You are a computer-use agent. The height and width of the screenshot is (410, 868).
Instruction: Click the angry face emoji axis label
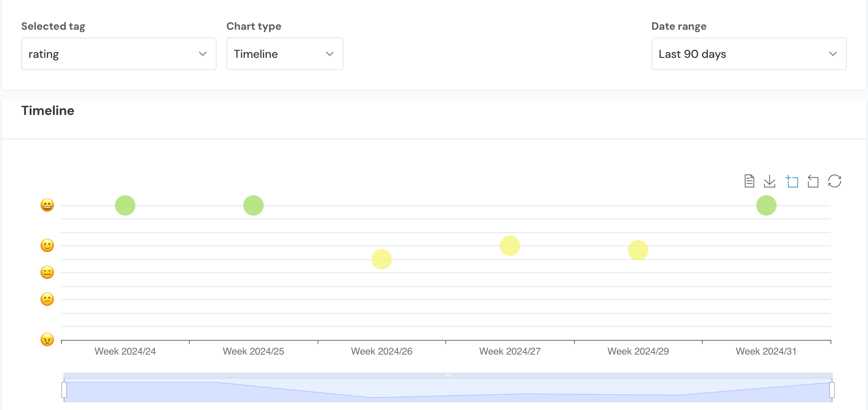point(47,339)
